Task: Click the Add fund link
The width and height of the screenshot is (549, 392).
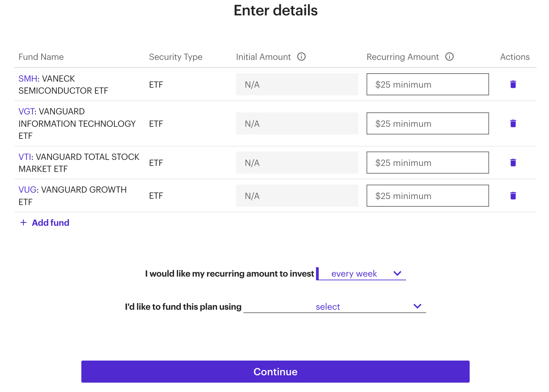Action: 51,223
